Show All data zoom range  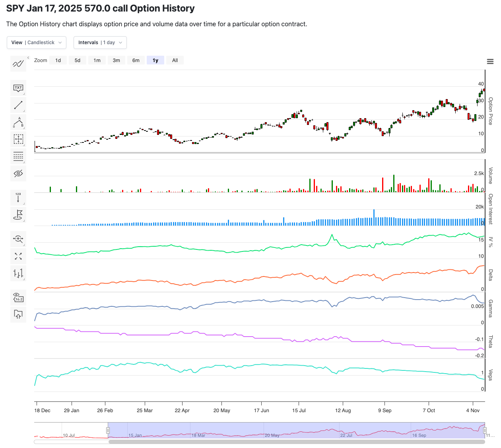coord(175,60)
